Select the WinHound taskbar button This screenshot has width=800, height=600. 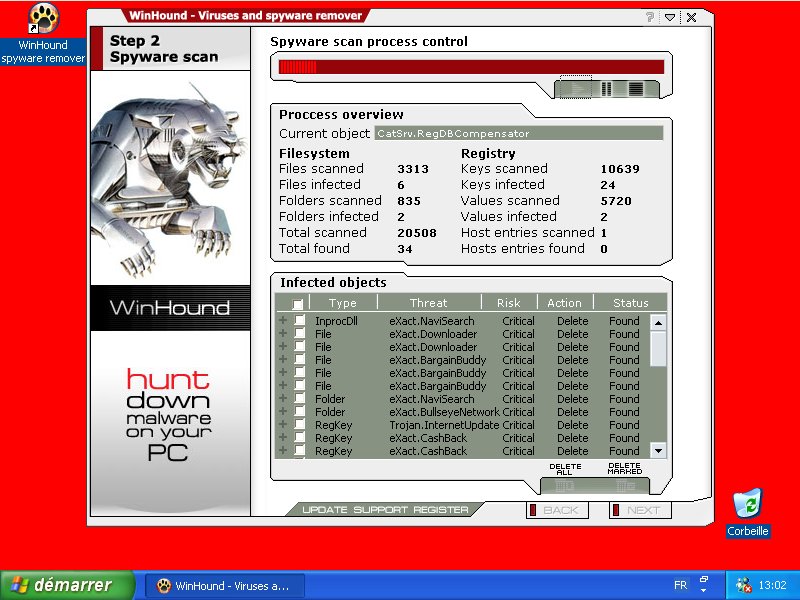click(225, 586)
